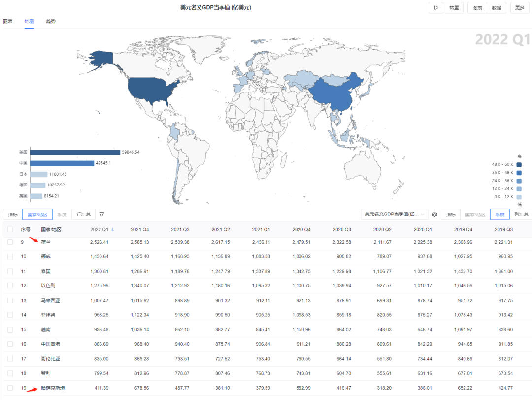Screen dimensions: 532x400
Task: Click the 0 K - 12 K legend swatch
Action: point(519,197)
